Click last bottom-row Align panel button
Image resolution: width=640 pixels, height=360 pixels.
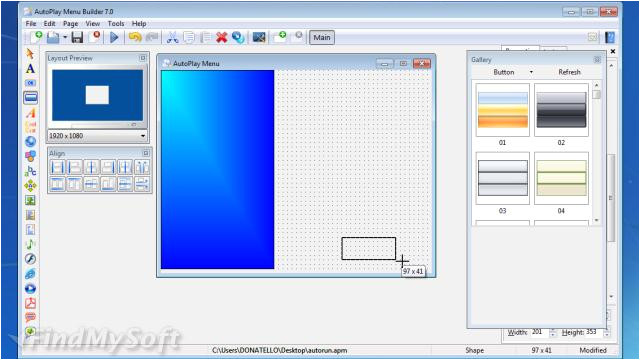point(142,184)
